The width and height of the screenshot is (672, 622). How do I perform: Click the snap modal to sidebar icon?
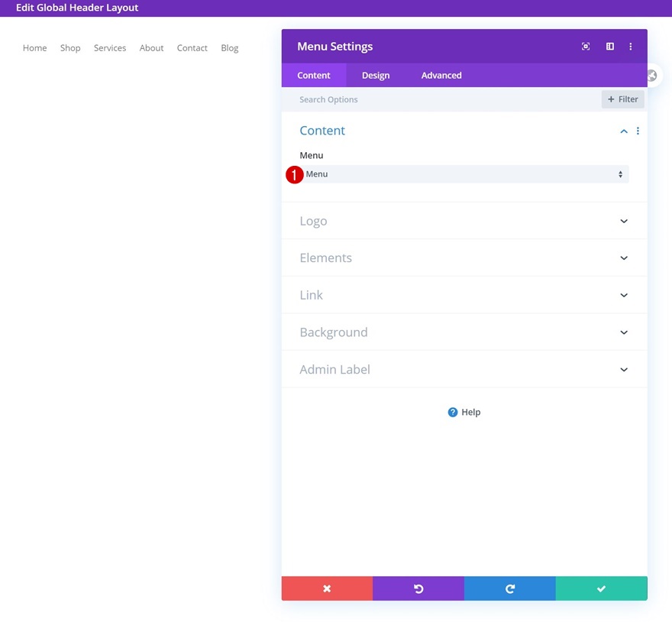609,47
